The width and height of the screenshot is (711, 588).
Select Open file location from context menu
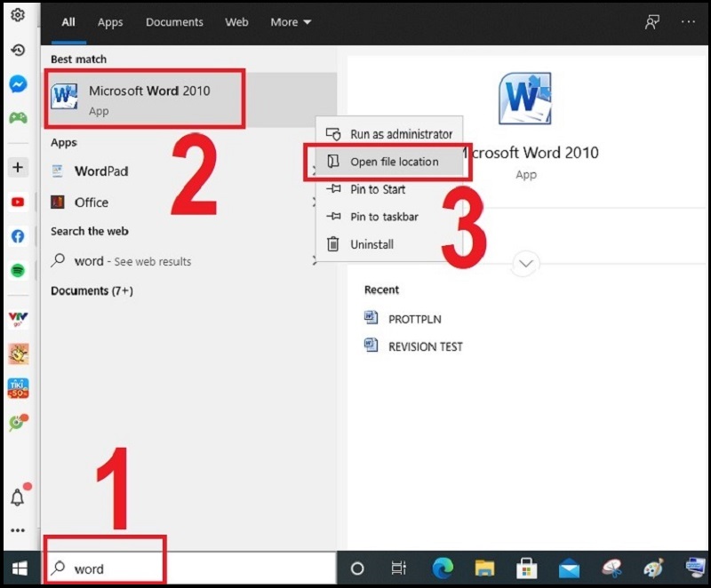tap(394, 162)
